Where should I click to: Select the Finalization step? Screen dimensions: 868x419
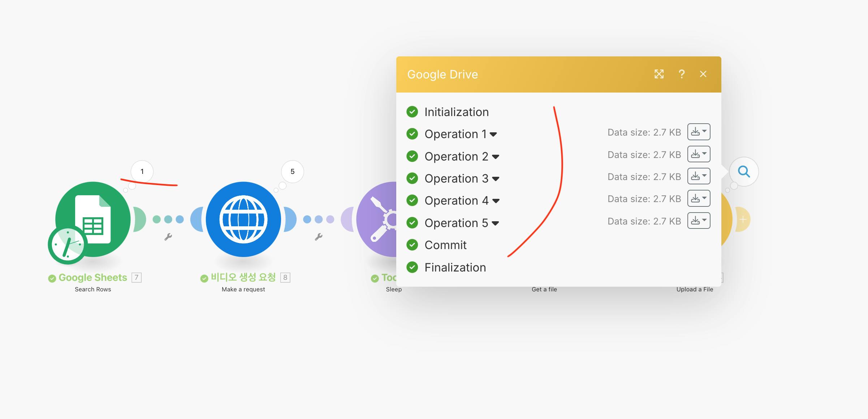(455, 268)
